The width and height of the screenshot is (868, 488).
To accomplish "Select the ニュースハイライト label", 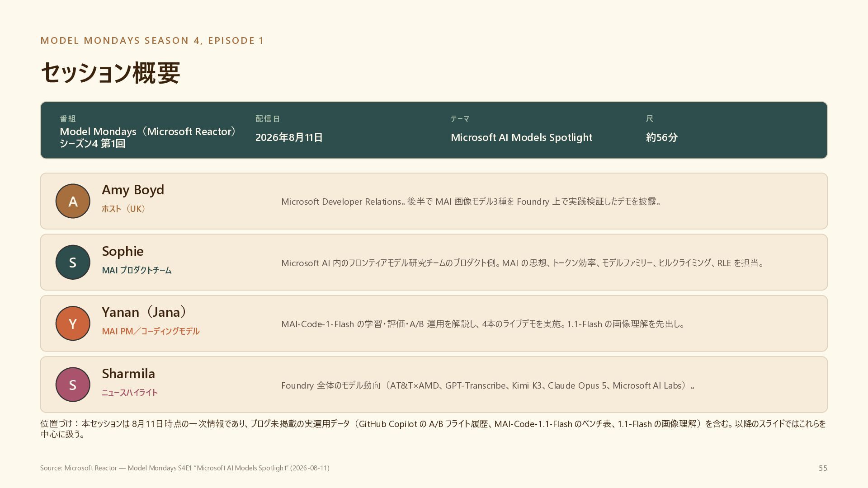I will pyautogui.click(x=130, y=393).
